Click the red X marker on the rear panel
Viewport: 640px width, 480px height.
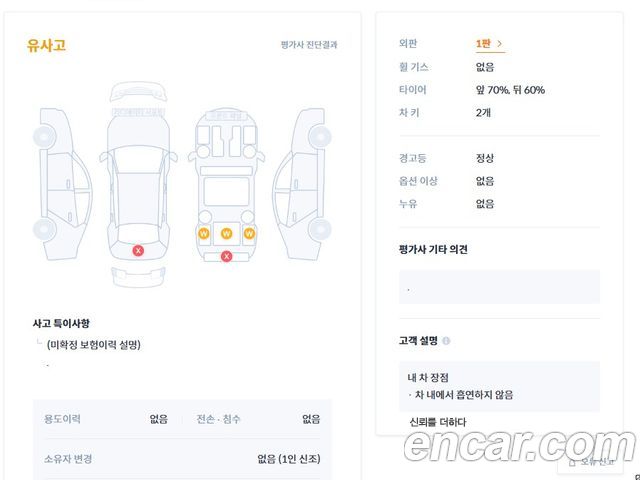tap(226, 257)
